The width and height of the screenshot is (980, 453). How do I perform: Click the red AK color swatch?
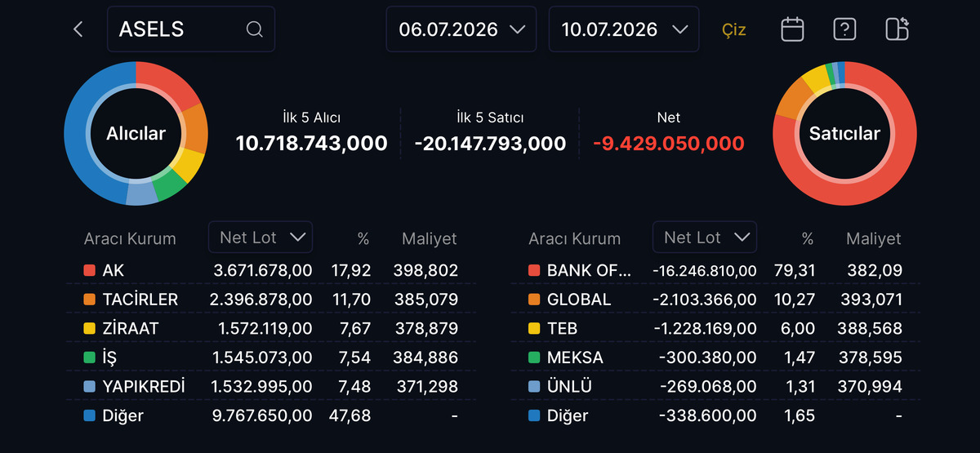pyautogui.click(x=90, y=270)
